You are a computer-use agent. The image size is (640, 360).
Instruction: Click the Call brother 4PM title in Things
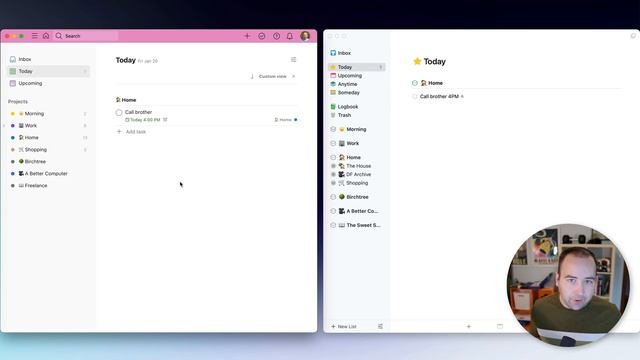[x=439, y=96]
